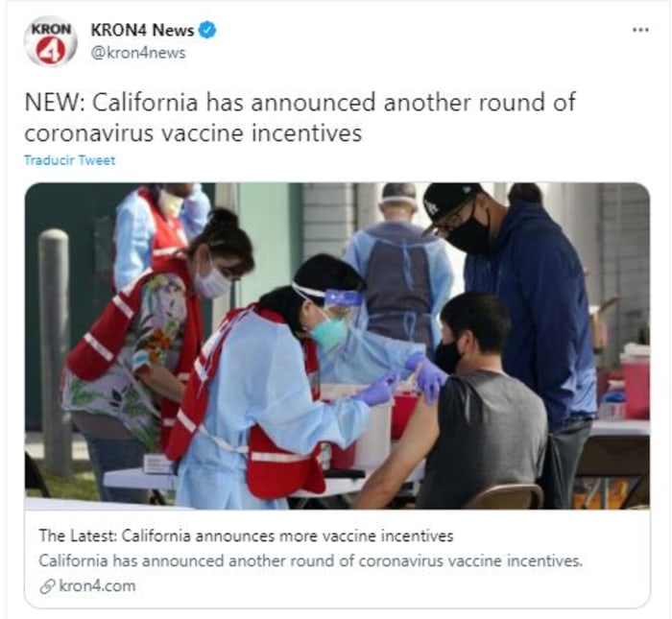Viewport: 672px width, 619px height.
Task: Click 'coronavirus vaccine incentives' tweet line
Action: [193, 133]
